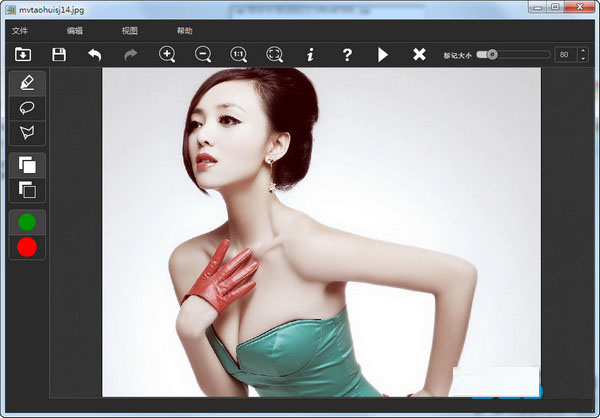
Task: Open the info 'i' icon
Action: pyautogui.click(x=310, y=54)
